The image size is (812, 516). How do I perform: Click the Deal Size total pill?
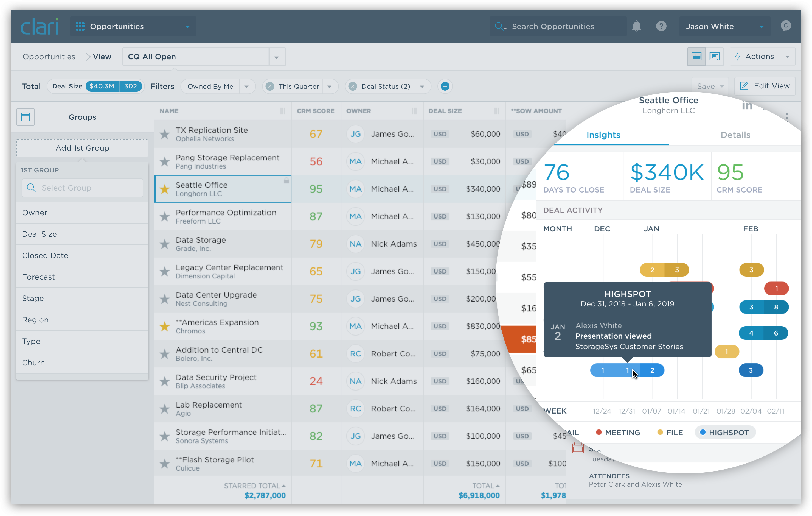click(95, 86)
